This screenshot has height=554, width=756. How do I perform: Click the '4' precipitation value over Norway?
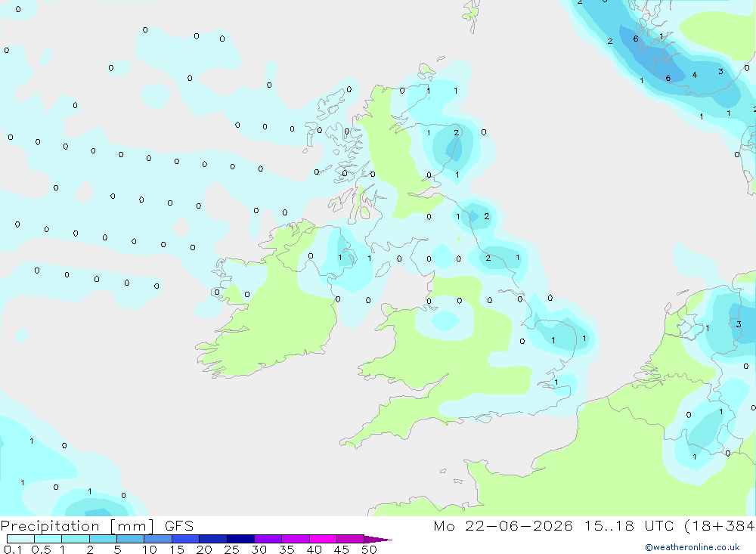coord(694,75)
